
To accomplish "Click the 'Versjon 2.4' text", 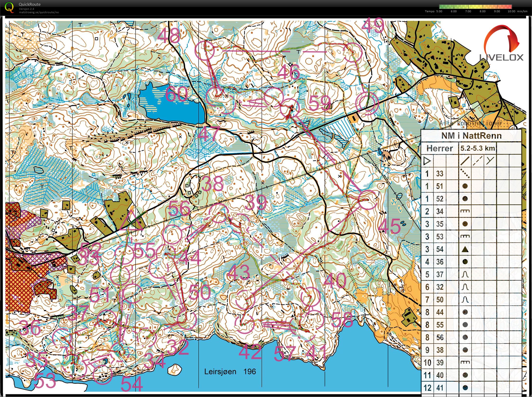I will pos(26,9).
